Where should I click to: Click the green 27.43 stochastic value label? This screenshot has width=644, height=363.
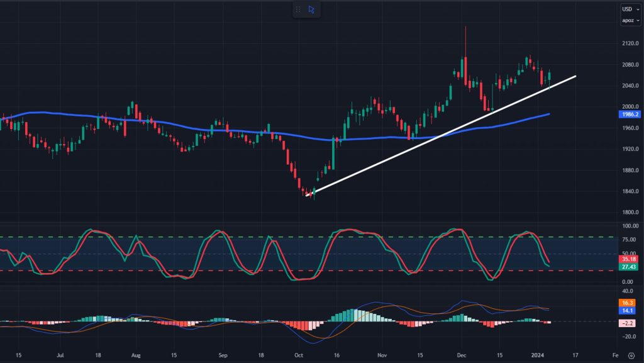point(629,267)
